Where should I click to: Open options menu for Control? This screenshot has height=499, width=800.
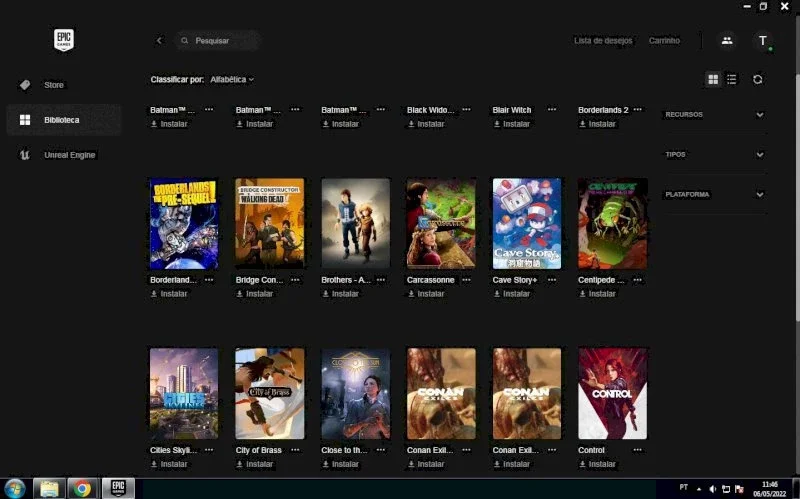(x=637, y=450)
